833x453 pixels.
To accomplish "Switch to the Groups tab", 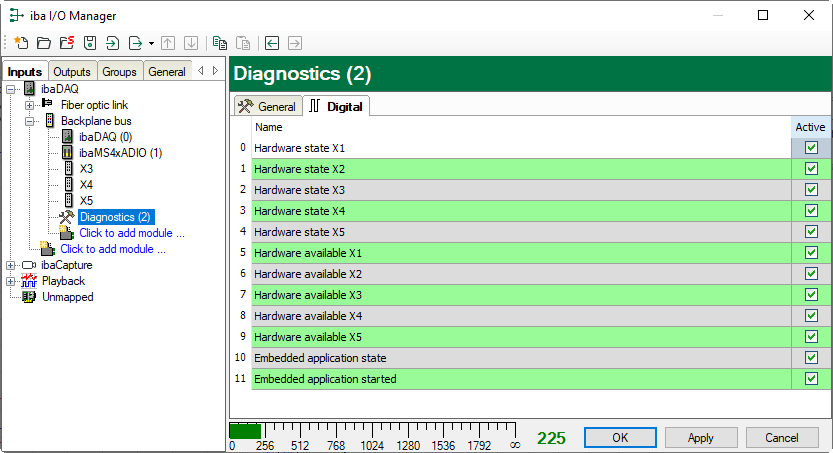I will (120, 72).
